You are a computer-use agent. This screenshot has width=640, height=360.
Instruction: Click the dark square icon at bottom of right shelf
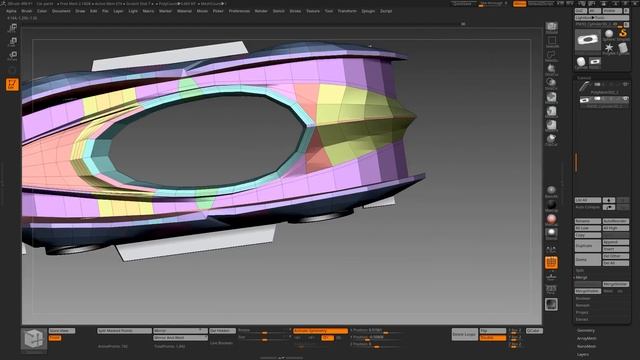click(x=551, y=304)
